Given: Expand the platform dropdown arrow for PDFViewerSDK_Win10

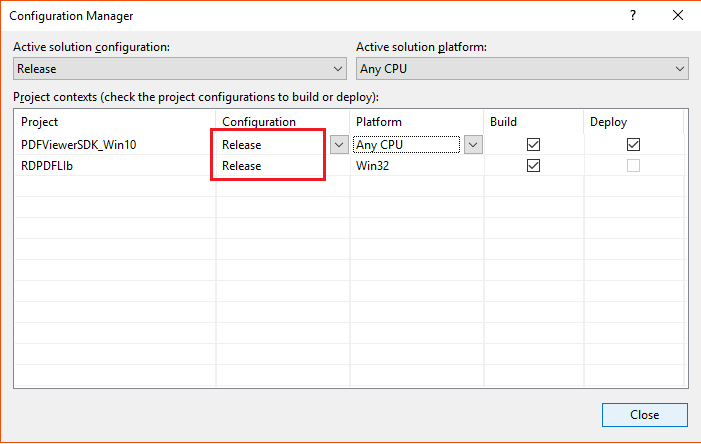Looking at the screenshot, I should [471, 144].
